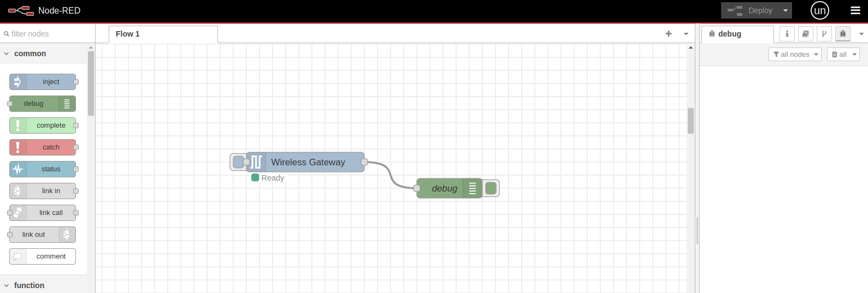868x293 pixels.
Task: Open the clear all dropdown arrow
Action: coord(855,54)
